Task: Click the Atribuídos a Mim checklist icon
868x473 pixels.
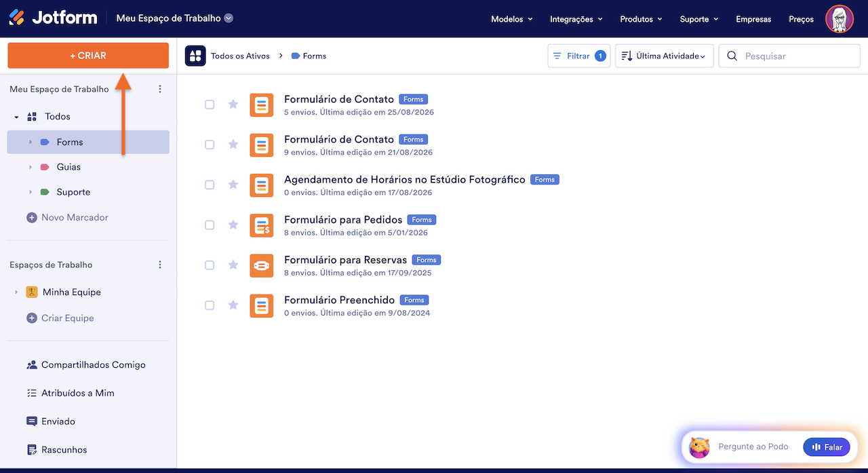Action: (31, 393)
